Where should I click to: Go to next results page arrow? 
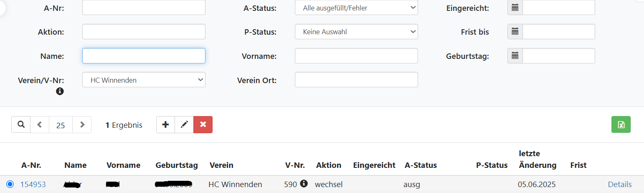82,124
